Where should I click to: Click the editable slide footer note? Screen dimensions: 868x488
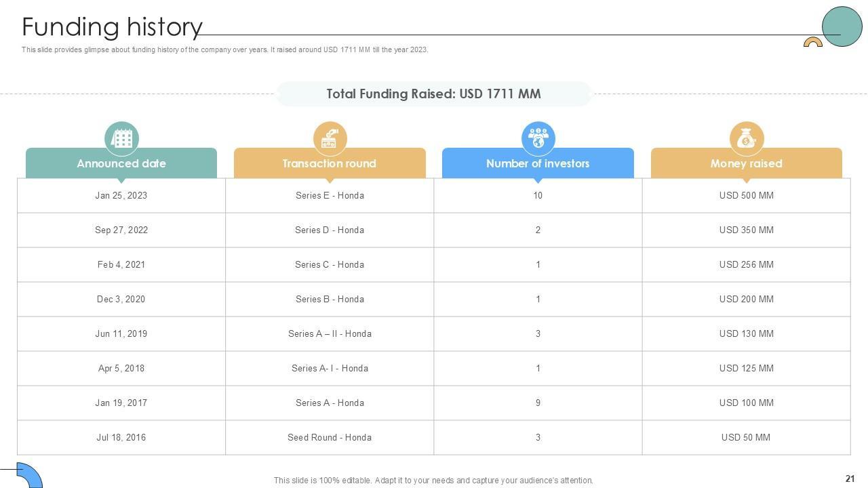[x=433, y=481]
